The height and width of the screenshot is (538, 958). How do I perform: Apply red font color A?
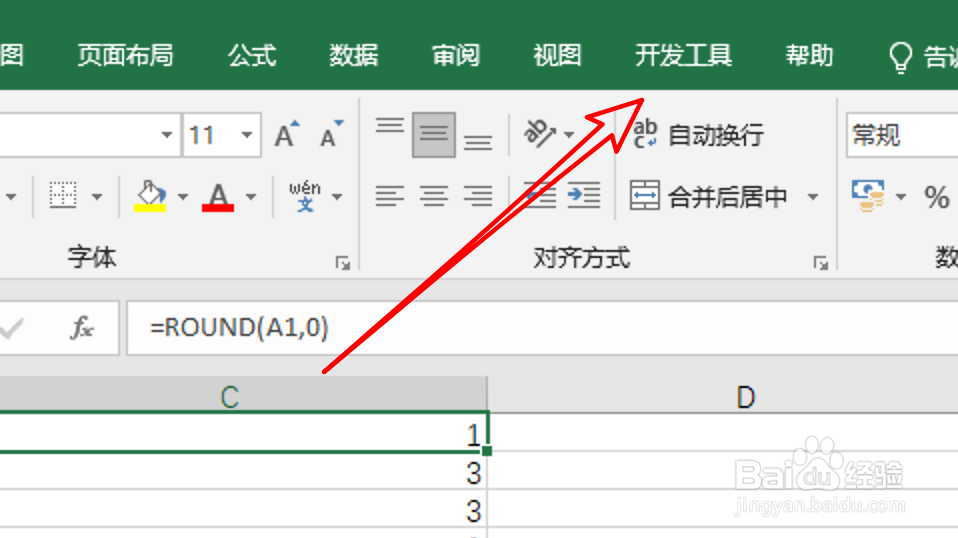(218, 196)
